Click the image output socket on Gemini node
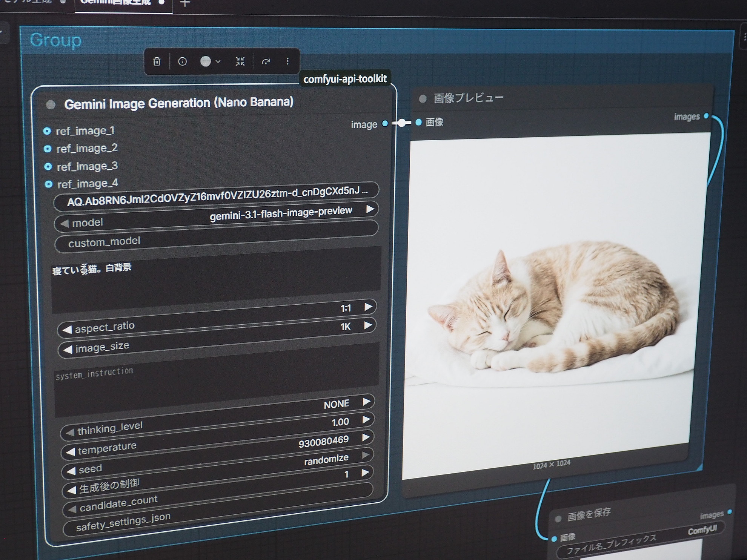The height and width of the screenshot is (560, 747). [385, 123]
